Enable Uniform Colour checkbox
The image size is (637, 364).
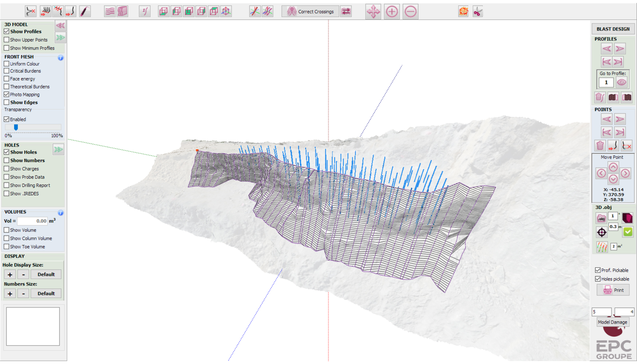(7, 64)
